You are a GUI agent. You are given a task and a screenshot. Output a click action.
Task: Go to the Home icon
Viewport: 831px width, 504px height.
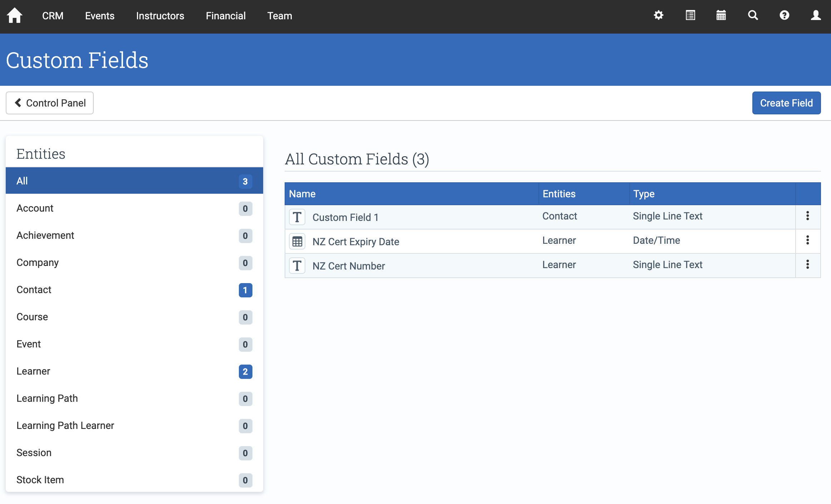click(x=15, y=16)
